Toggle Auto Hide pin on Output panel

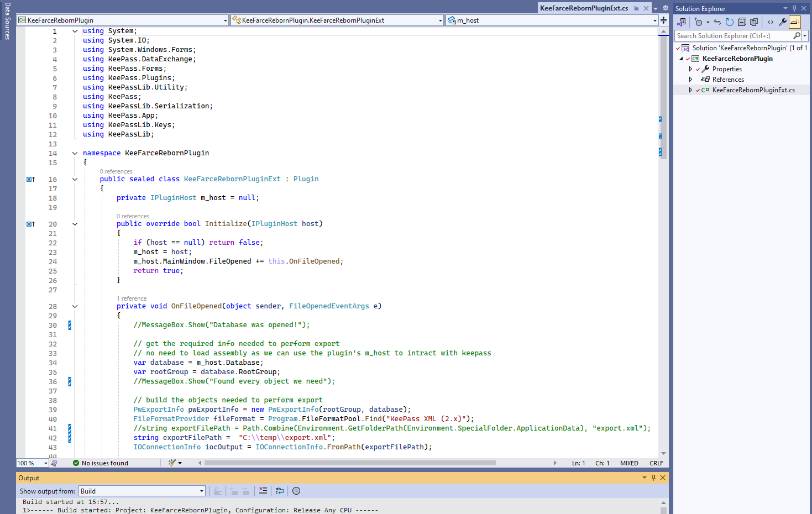(653, 478)
